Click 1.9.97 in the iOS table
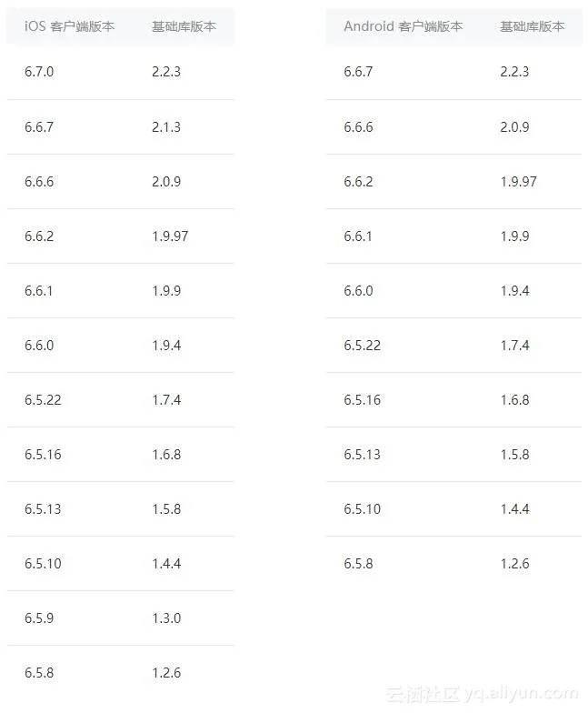 (x=170, y=236)
